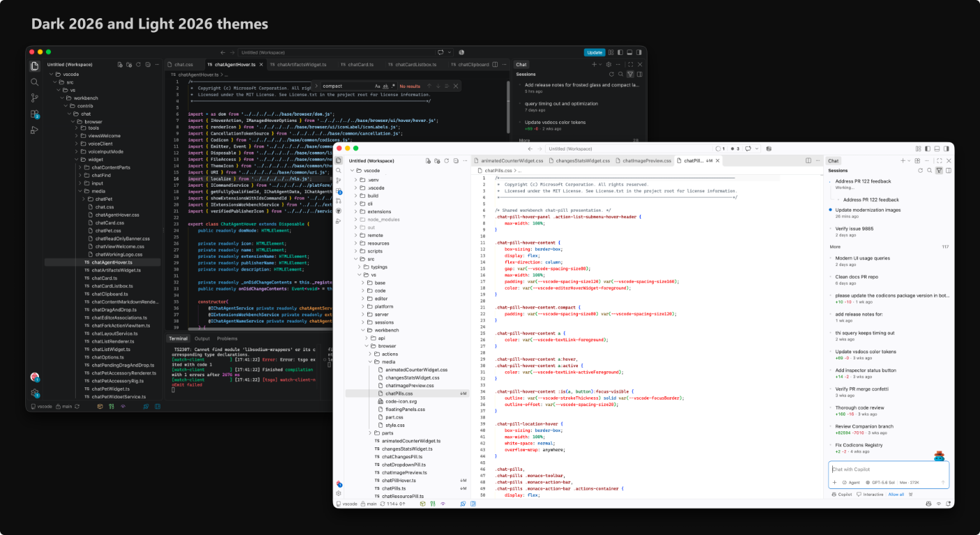
Task: Open Extensions icon in light window activity bar
Action: [339, 191]
